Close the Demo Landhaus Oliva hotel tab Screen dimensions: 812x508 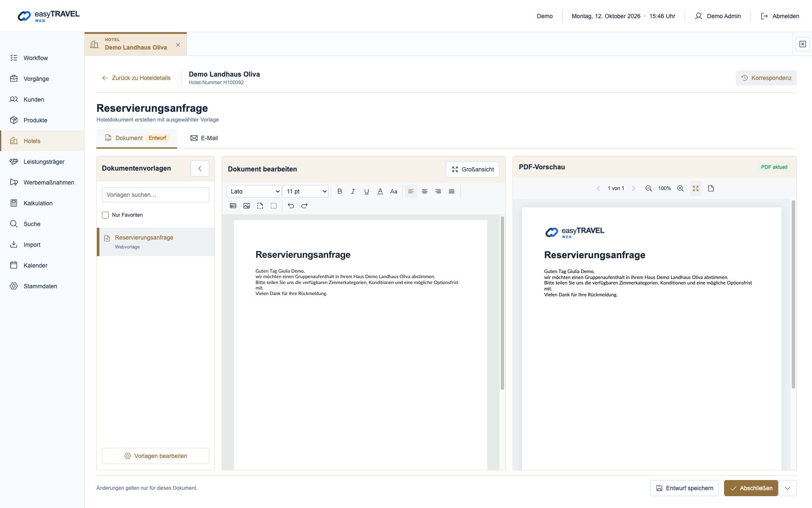coord(178,45)
